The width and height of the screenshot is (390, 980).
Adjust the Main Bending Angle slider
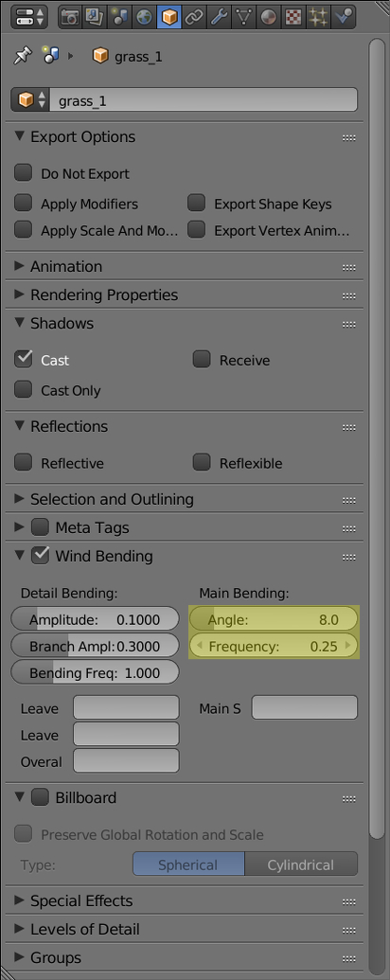pos(274,620)
